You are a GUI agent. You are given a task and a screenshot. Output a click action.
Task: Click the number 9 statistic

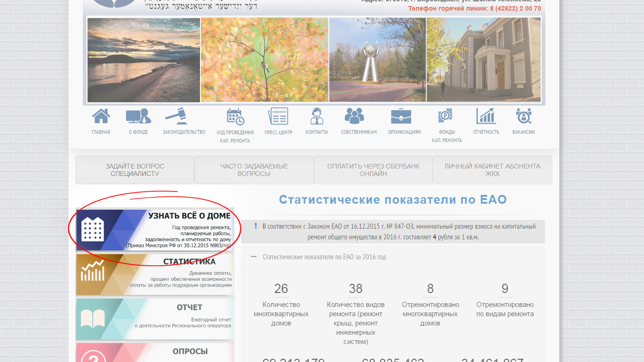505,289
